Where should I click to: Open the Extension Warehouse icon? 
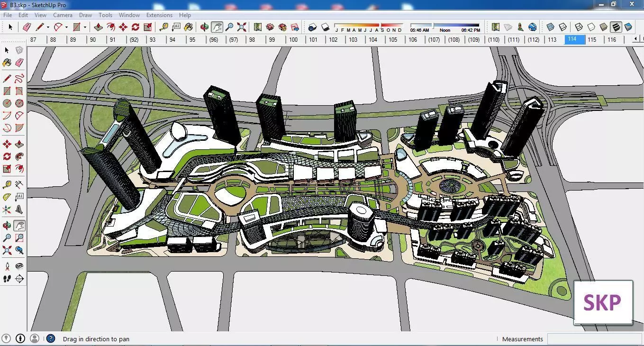[282, 27]
